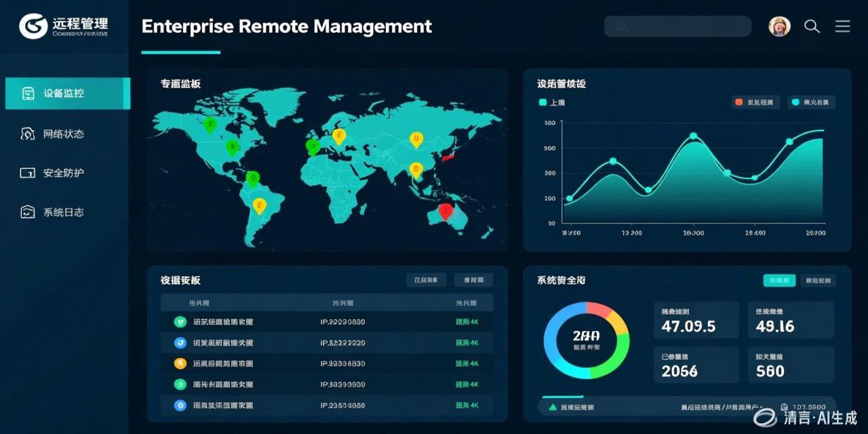Open 系统日志 from the sidebar
868x434 pixels.
(64, 212)
